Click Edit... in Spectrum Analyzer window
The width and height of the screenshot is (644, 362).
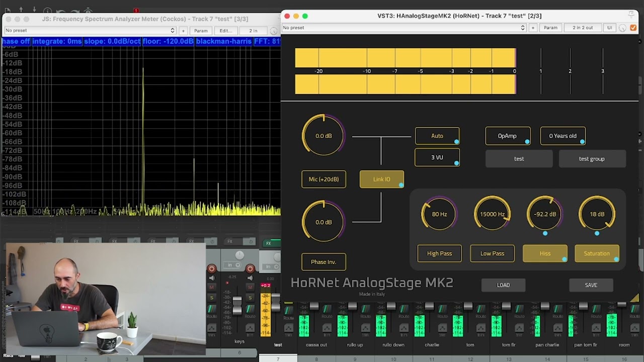[x=225, y=31]
